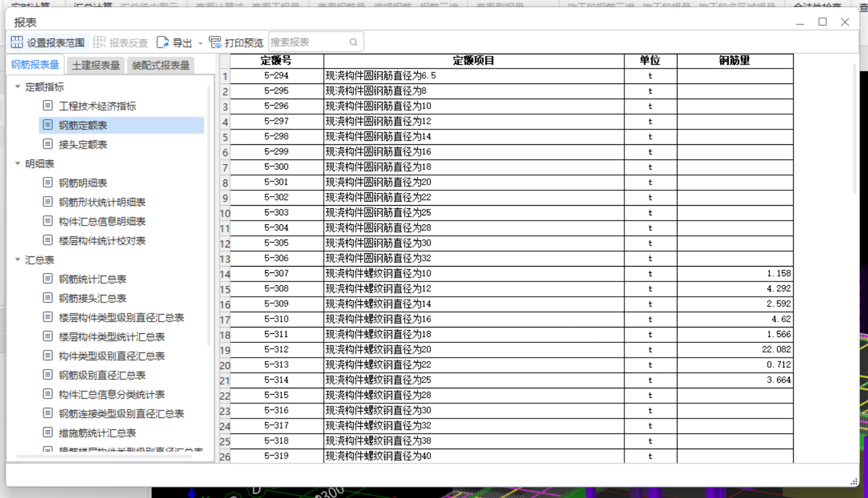868x498 pixels.
Task: Click document icon beside 钢筋统计汇总表
Action: (x=47, y=279)
